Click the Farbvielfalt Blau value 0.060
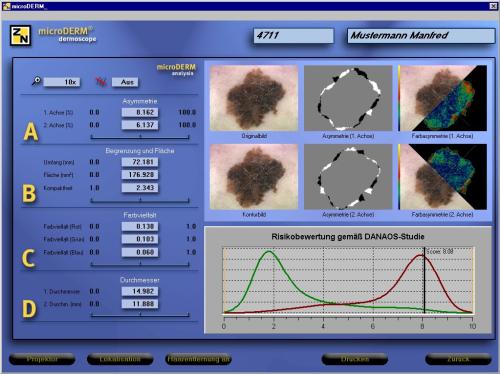Image resolution: width=500 pixels, height=374 pixels. 140,252
